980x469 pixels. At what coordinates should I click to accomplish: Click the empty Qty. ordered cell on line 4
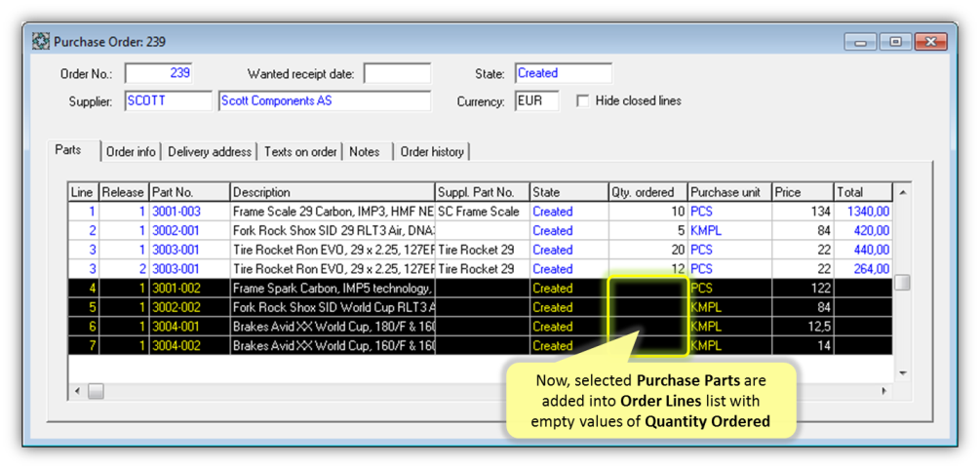648,289
